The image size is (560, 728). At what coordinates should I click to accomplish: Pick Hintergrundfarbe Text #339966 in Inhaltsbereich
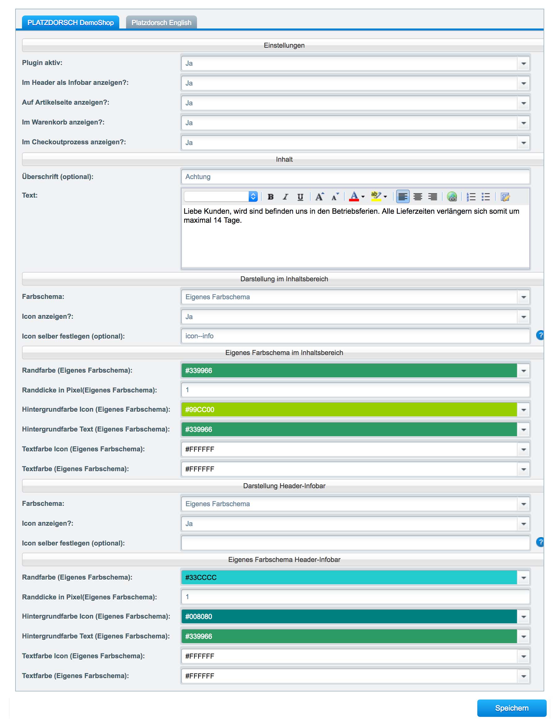point(356,430)
